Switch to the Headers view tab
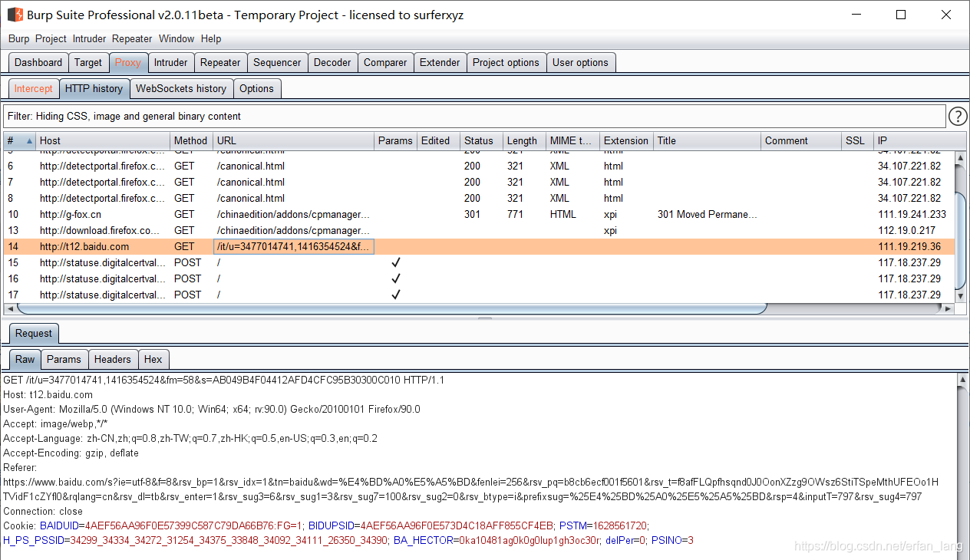The width and height of the screenshot is (970, 560). [x=113, y=359]
